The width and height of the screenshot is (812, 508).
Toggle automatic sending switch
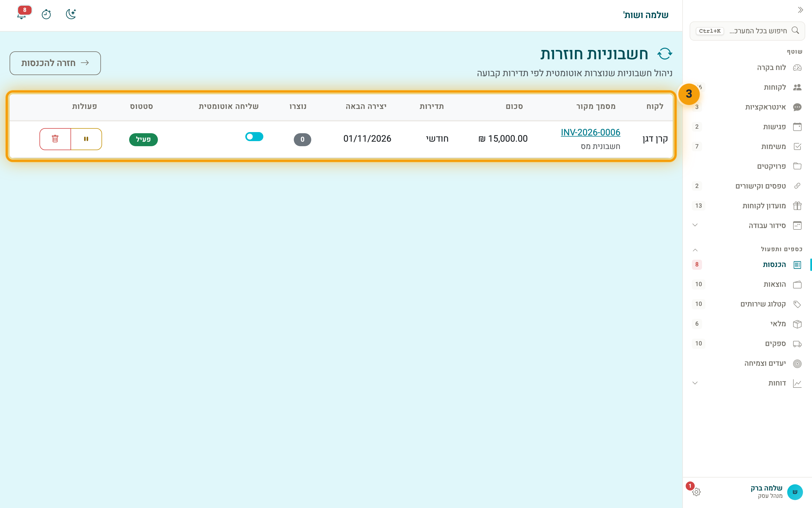click(x=254, y=137)
